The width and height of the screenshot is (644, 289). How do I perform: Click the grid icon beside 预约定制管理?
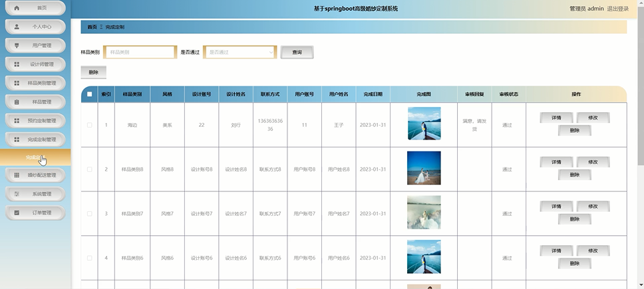point(17,121)
